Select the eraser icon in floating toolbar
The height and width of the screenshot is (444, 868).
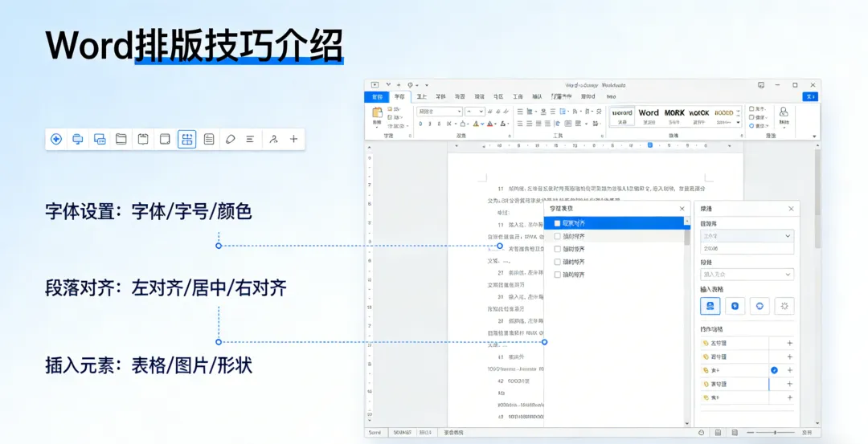[231, 140]
